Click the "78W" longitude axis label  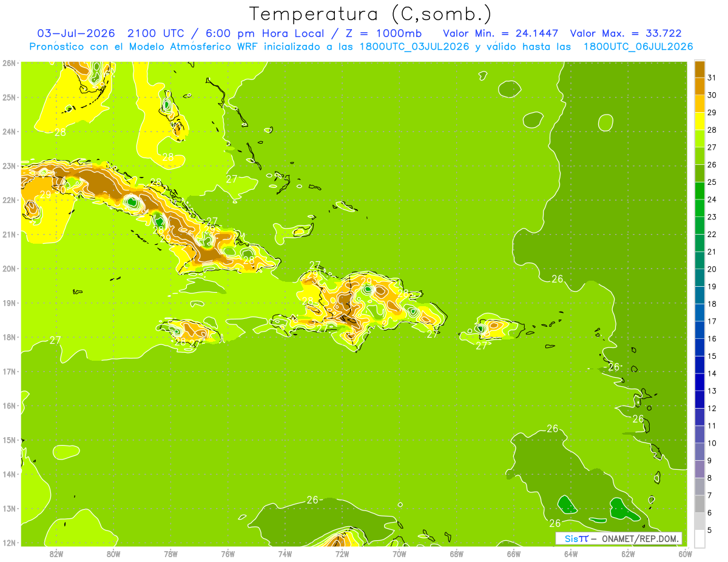[x=170, y=554]
